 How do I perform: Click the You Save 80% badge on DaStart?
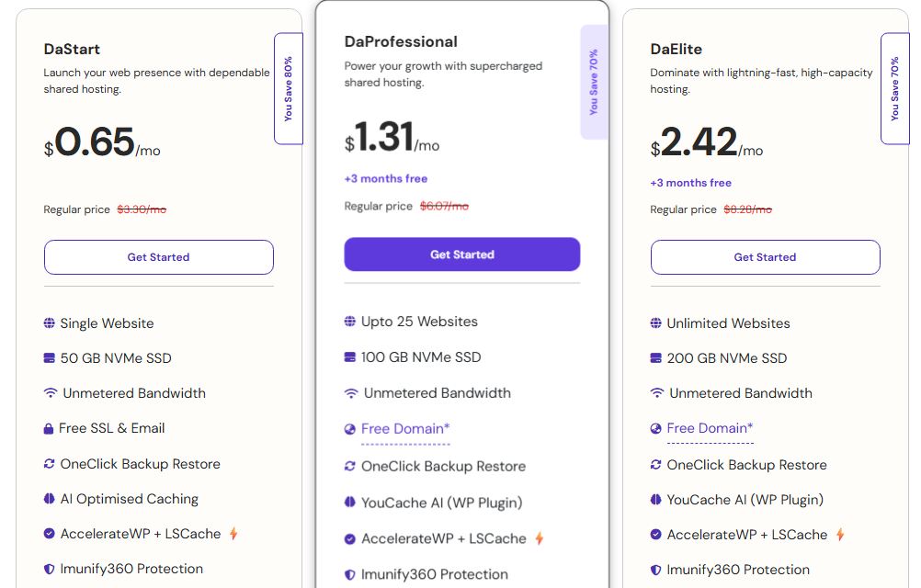point(289,87)
